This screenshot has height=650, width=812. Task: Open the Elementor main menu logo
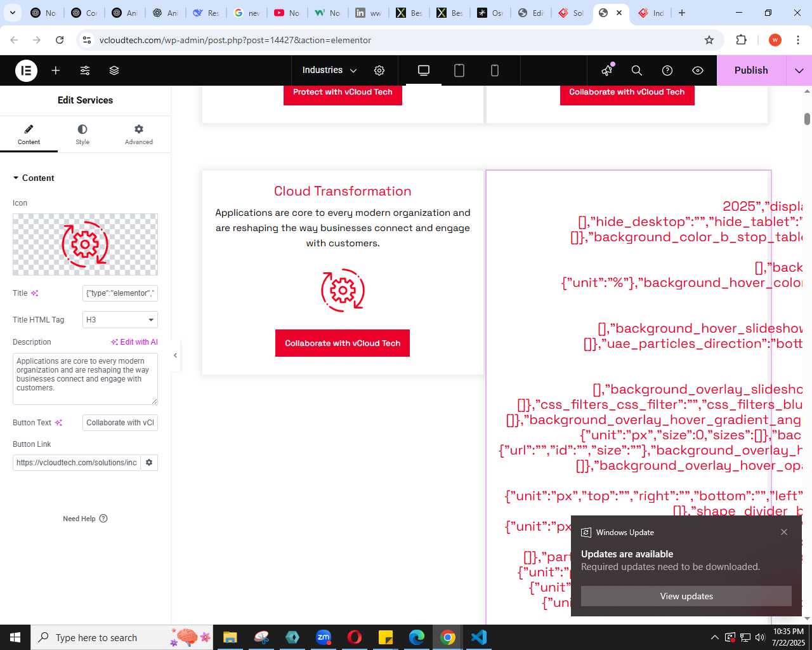point(26,70)
